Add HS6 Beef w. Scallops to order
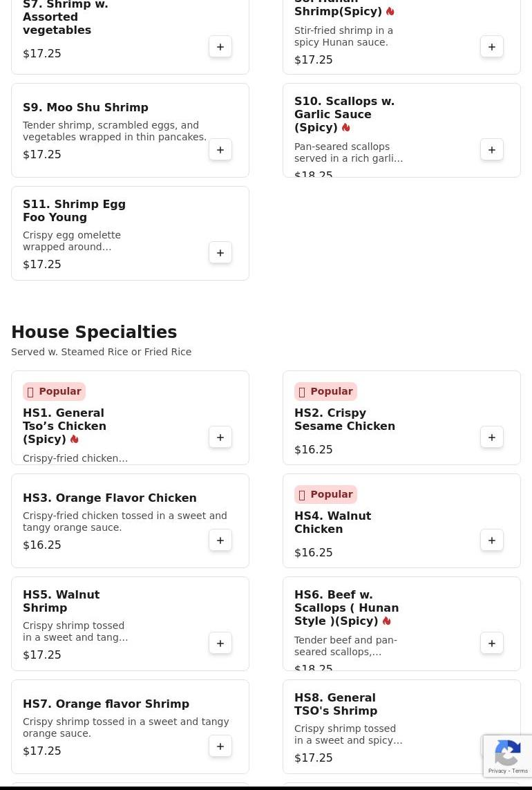 coord(492,643)
